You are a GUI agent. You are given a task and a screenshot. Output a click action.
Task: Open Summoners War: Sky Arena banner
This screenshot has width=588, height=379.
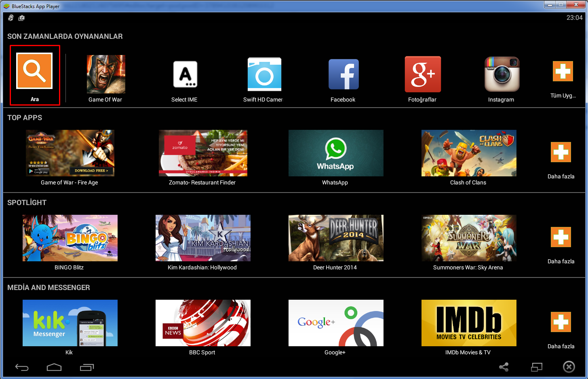coord(469,238)
